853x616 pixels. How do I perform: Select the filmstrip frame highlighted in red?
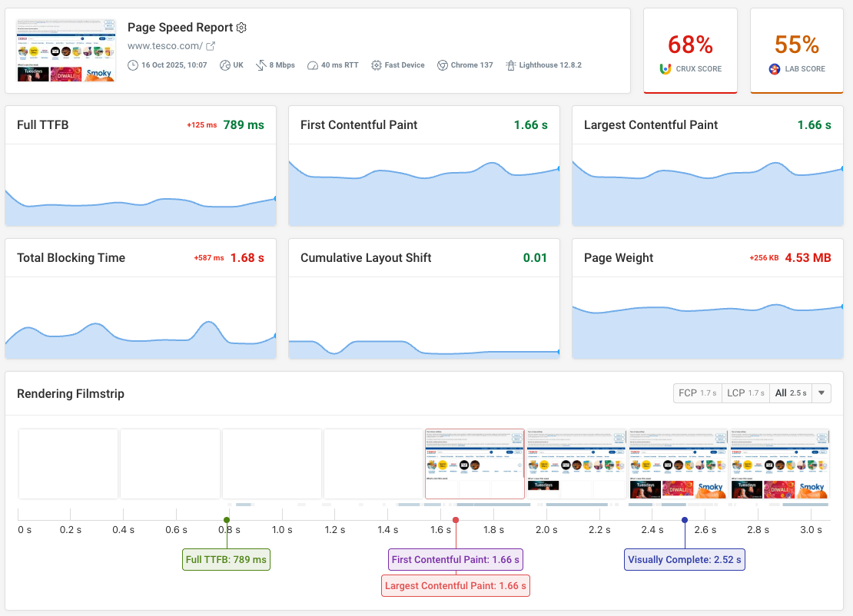[x=474, y=462]
